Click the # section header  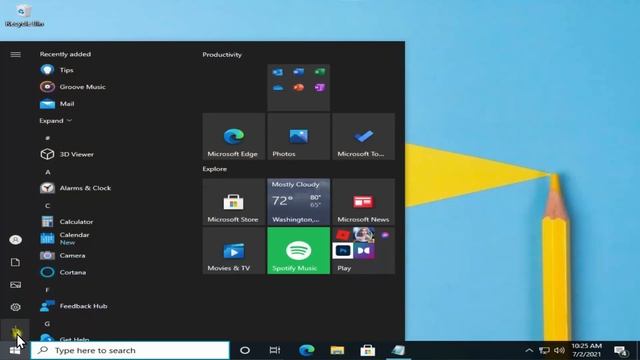click(x=47, y=138)
